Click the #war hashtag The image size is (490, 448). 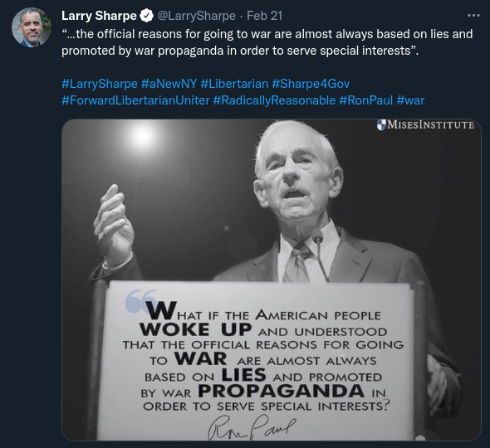410,100
